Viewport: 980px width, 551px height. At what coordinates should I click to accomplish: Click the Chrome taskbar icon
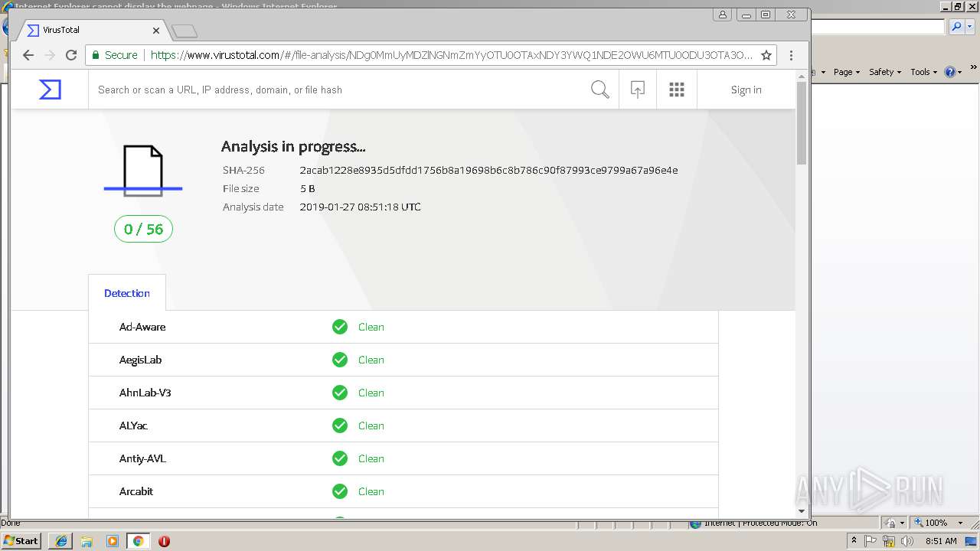click(x=138, y=541)
